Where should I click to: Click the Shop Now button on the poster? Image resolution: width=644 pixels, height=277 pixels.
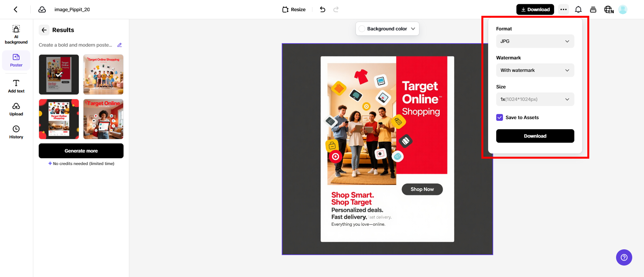pos(422,189)
